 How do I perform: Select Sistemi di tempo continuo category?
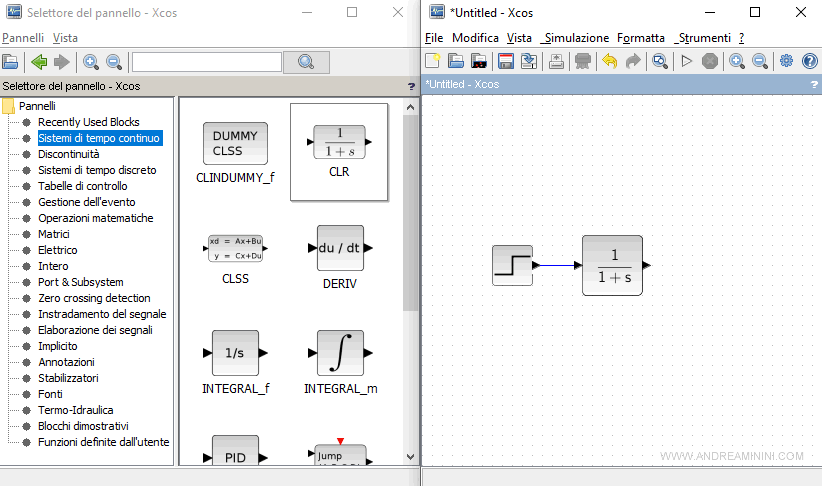pos(99,138)
